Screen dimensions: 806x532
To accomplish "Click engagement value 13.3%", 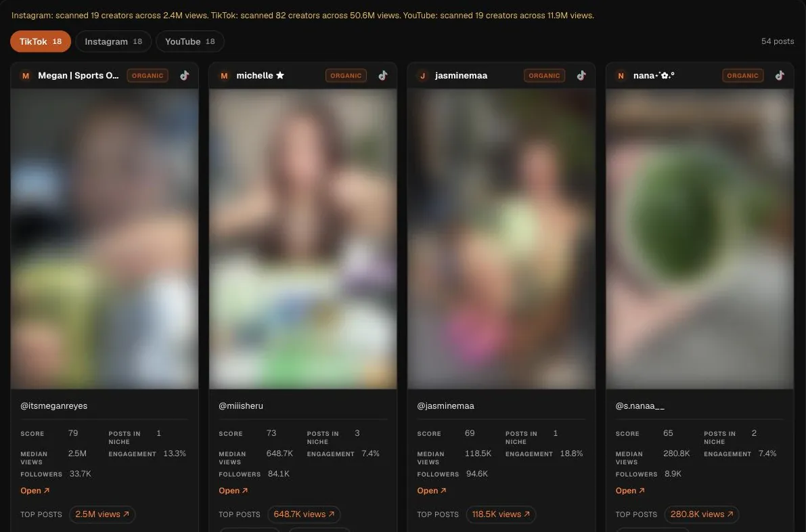I will tap(175, 453).
